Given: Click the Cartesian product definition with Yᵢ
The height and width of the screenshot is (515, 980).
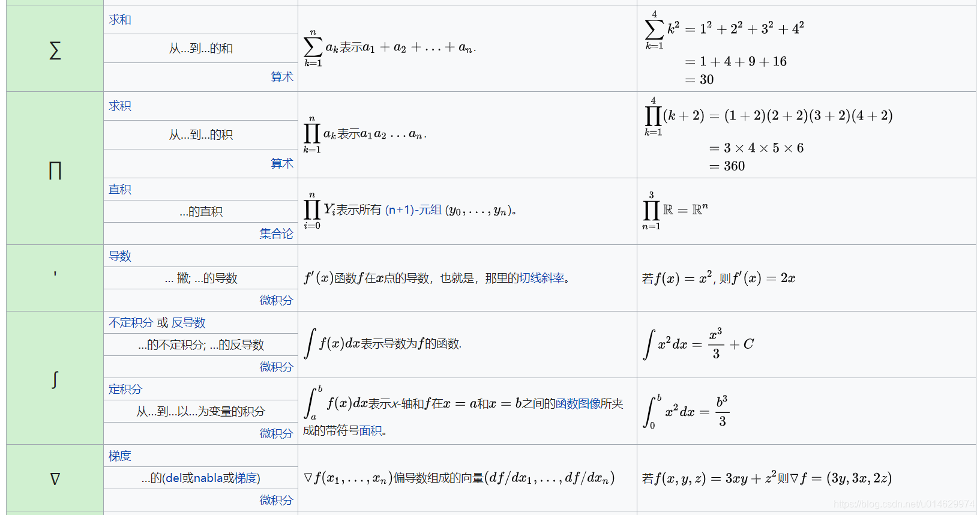Looking at the screenshot, I should [410, 211].
